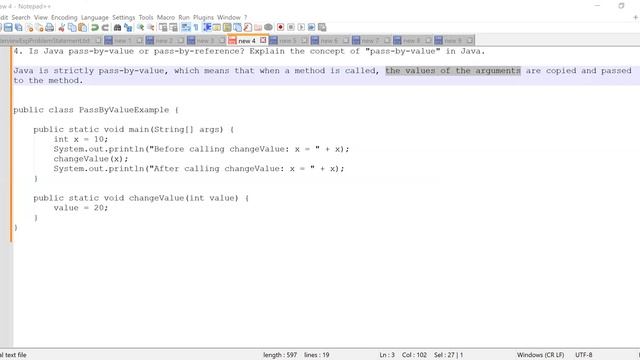The image size is (640, 360).
Task: Switch to the new 8 tab
Action: pos(411,41)
